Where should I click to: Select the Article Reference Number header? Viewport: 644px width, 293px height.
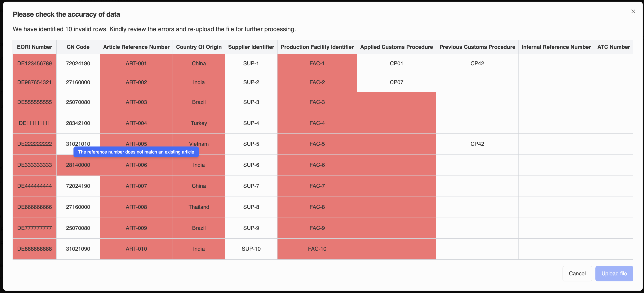(136, 47)
